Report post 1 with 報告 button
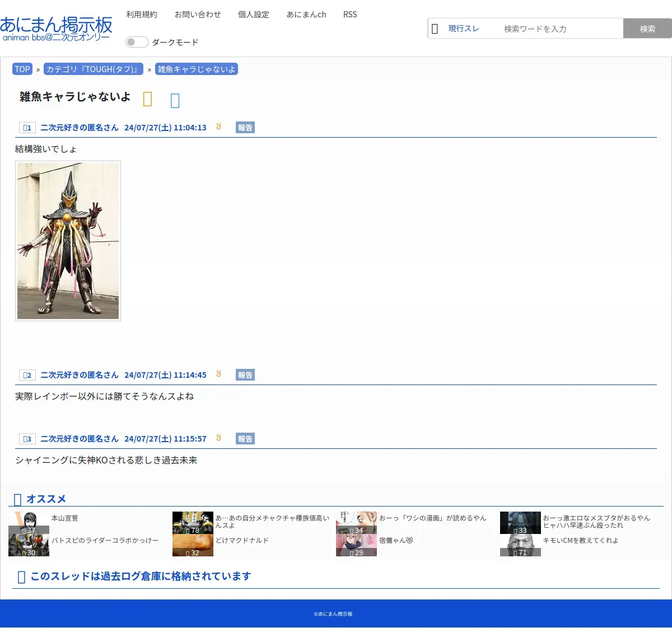 [245, 128]
